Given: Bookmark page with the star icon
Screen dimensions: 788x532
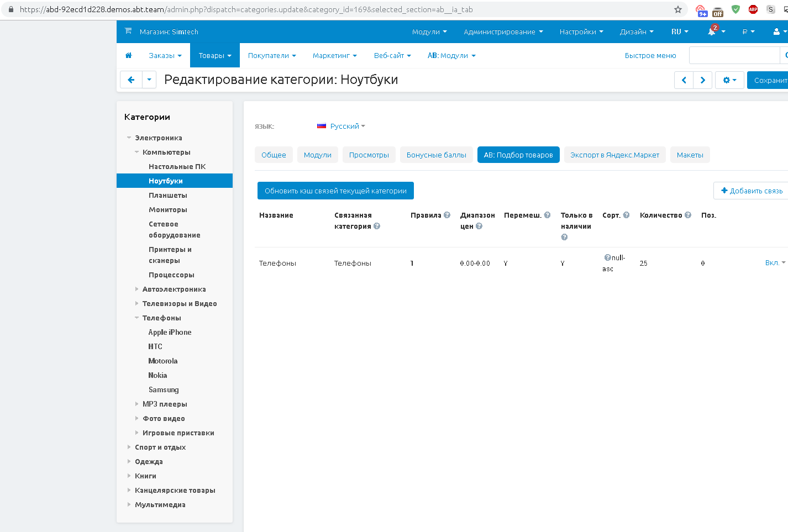Looking at the screenshot, I should 677,9.
